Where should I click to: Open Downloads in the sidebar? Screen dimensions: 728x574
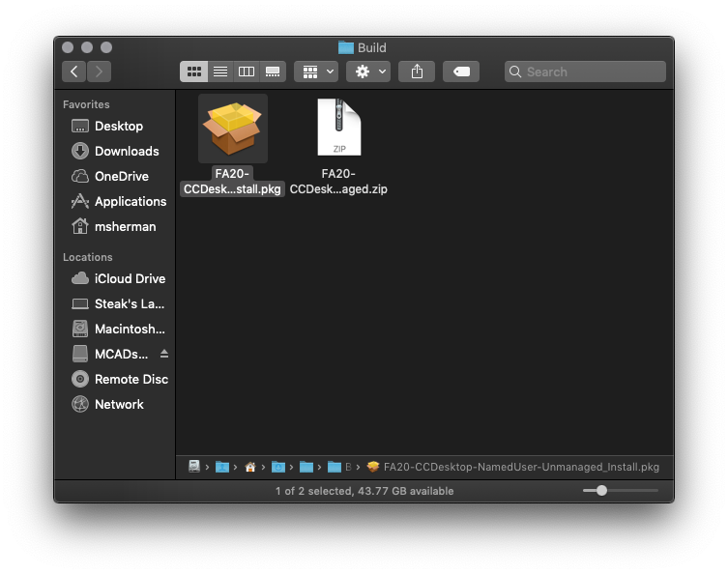(115, 152)
